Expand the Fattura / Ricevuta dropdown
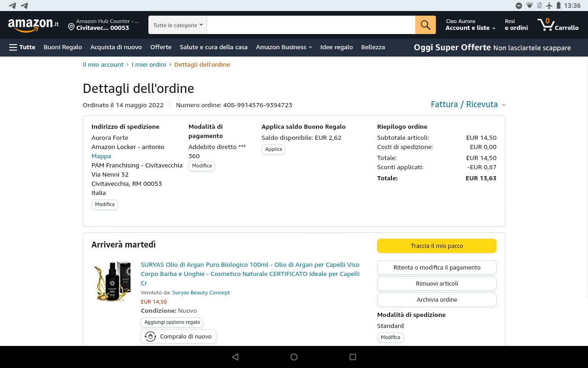Viewport: 588px width, 368px height. pos(468,104)
